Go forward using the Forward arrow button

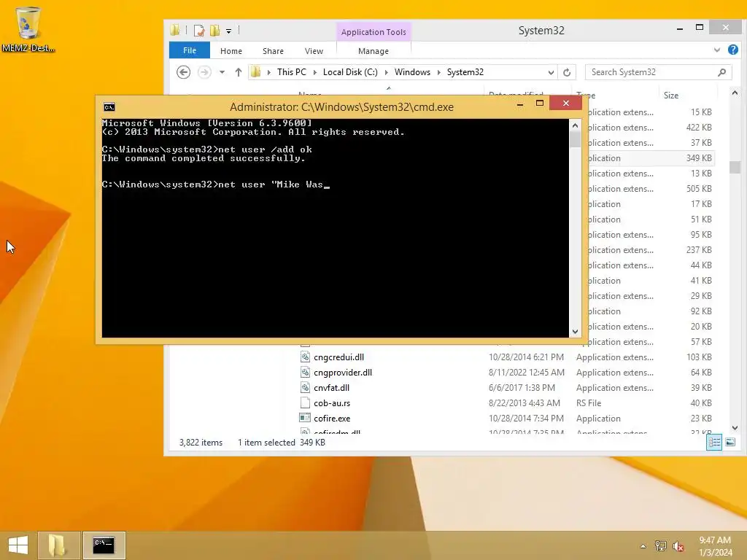(x=204, y=72)
